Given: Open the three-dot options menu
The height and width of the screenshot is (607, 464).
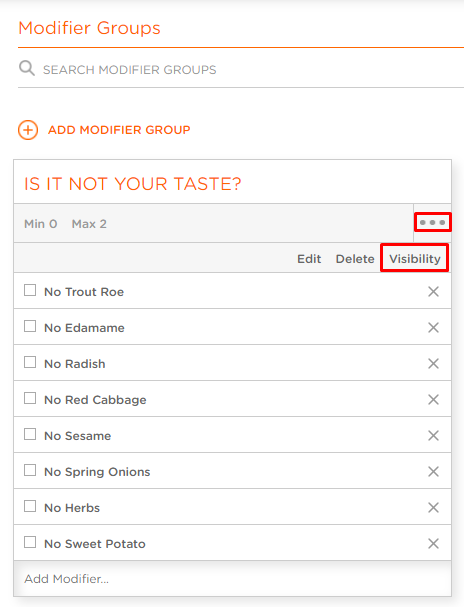Looking at the screenshot, I should click(432, 222).
